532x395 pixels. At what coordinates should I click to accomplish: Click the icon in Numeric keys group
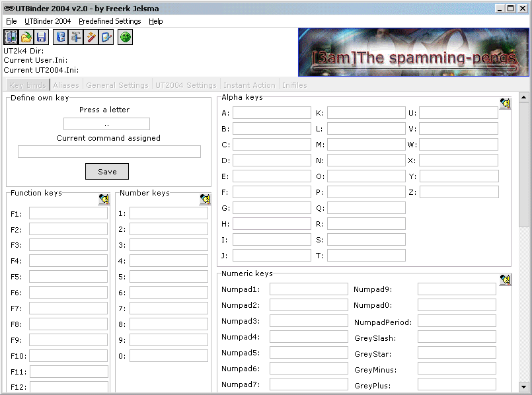click(x=505, y=279)
